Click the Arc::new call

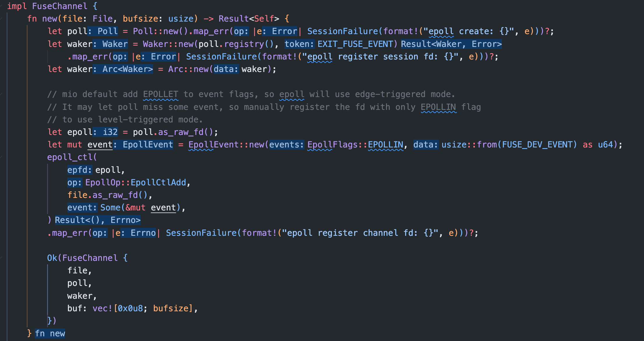pos(188,69)
